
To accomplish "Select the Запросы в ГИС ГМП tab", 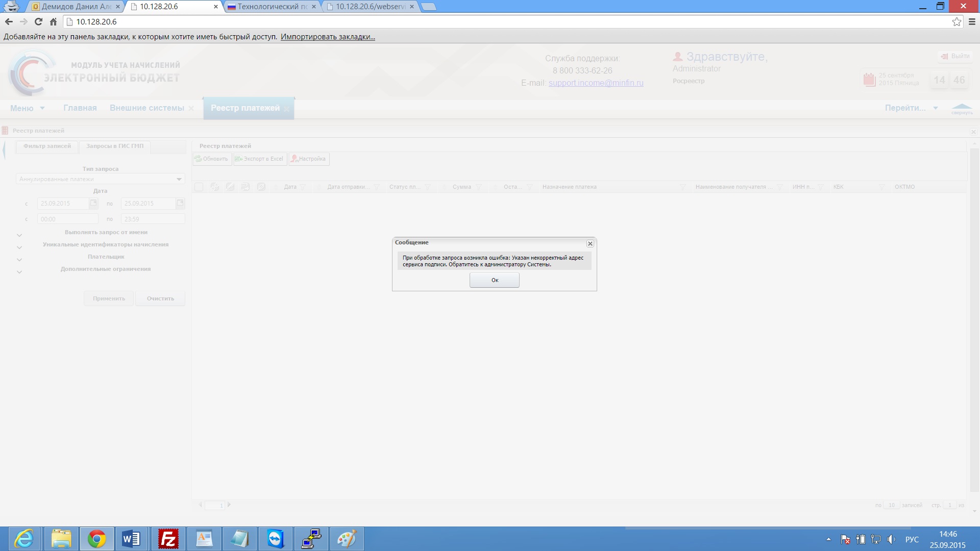I will [115, 146].
